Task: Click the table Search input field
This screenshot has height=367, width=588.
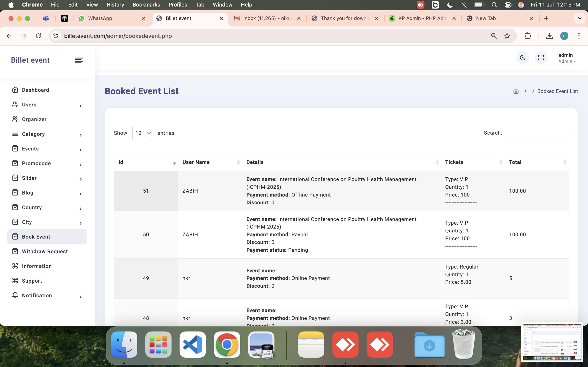Action: (537, 133)
